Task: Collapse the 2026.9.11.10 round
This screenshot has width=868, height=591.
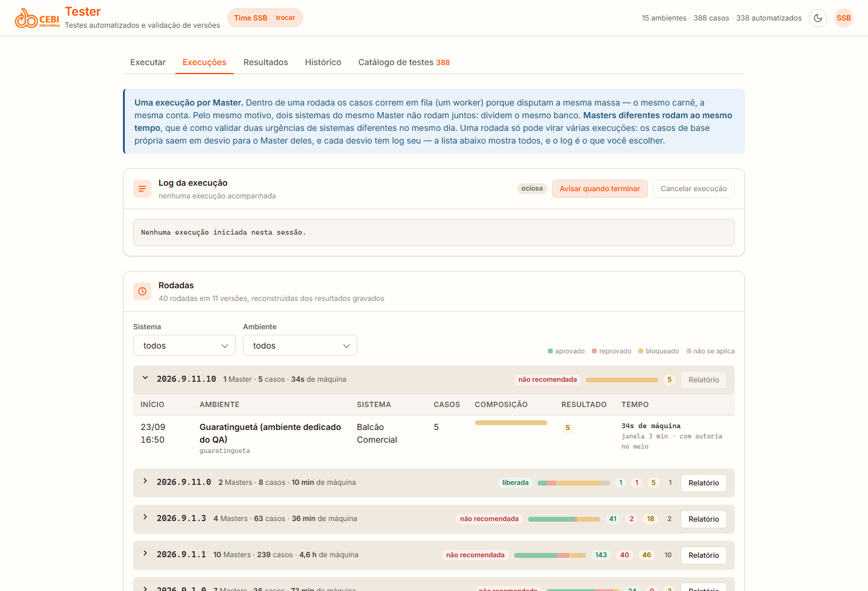Action: tap(145, 379)
